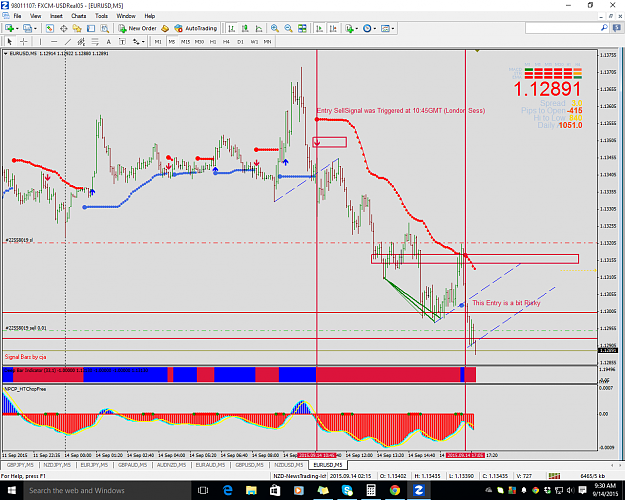Set timeframe to M15
Image resolution: width=625 pixels, height=500 pixels.
(185, 41)
